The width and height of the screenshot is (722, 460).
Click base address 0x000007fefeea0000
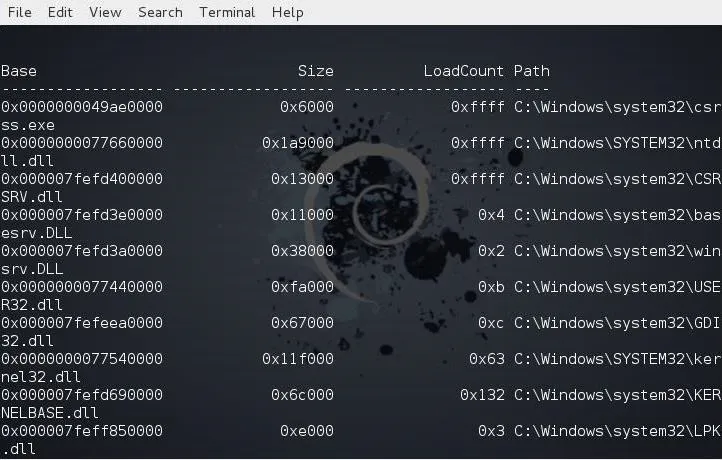coord(82,323)
